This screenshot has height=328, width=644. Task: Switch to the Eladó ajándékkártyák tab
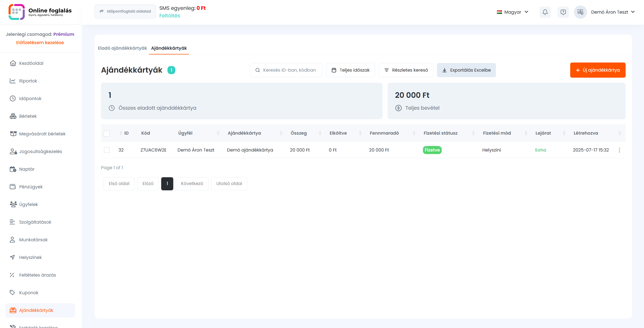coord(122,48)
